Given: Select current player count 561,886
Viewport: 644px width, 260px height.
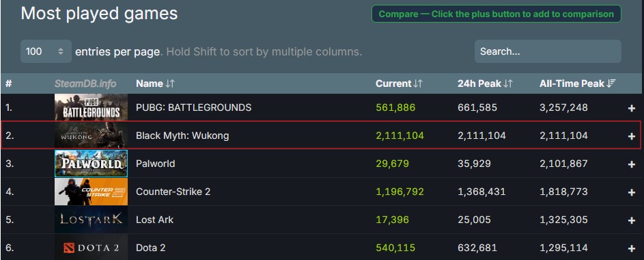Looking at the screenshot, I should click(395, 107).
